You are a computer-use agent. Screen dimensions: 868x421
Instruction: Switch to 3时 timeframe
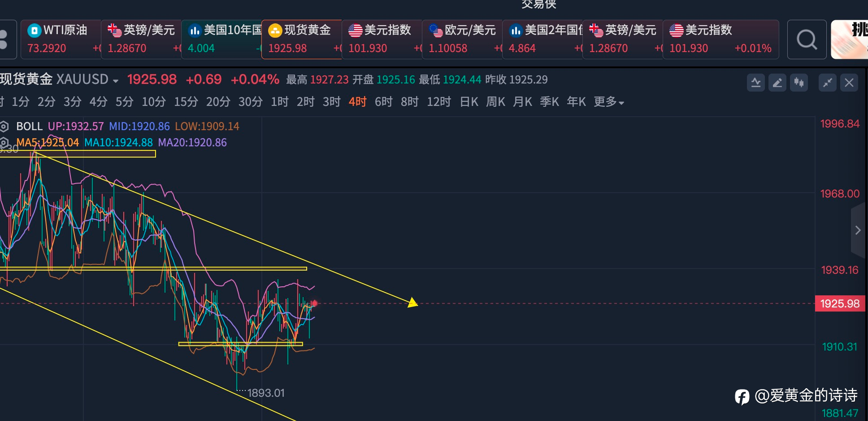[x=331, y=102]
